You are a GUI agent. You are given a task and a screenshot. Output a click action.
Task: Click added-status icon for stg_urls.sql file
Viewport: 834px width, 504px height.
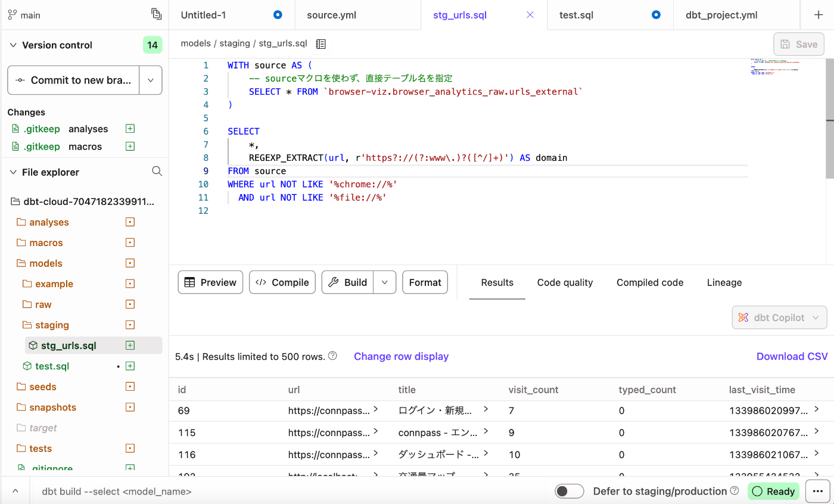(x=130, y=346)
